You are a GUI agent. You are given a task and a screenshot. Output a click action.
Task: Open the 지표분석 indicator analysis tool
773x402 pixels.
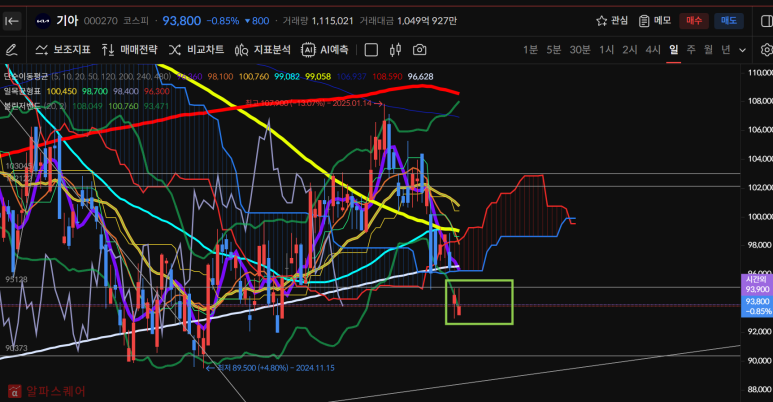pos(263,50)
